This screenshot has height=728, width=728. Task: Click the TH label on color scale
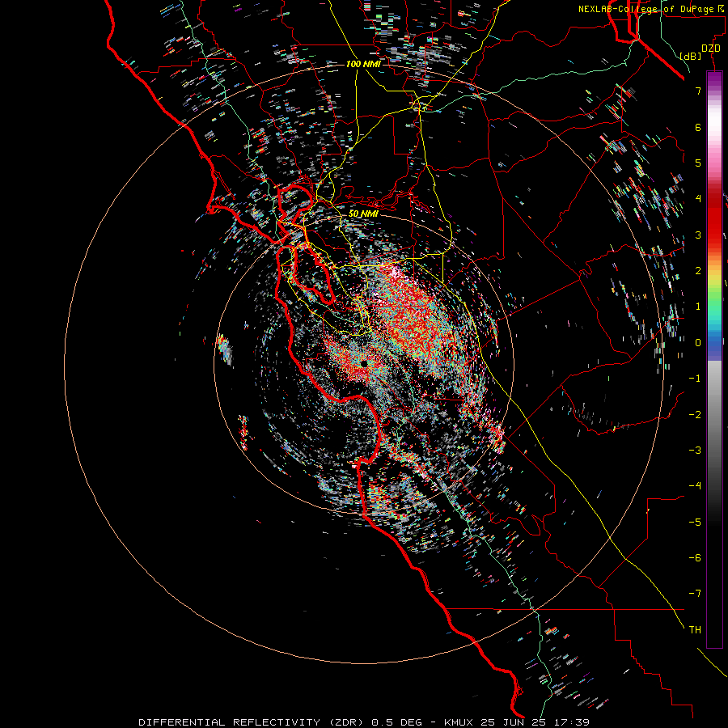[x=695, y=630]
